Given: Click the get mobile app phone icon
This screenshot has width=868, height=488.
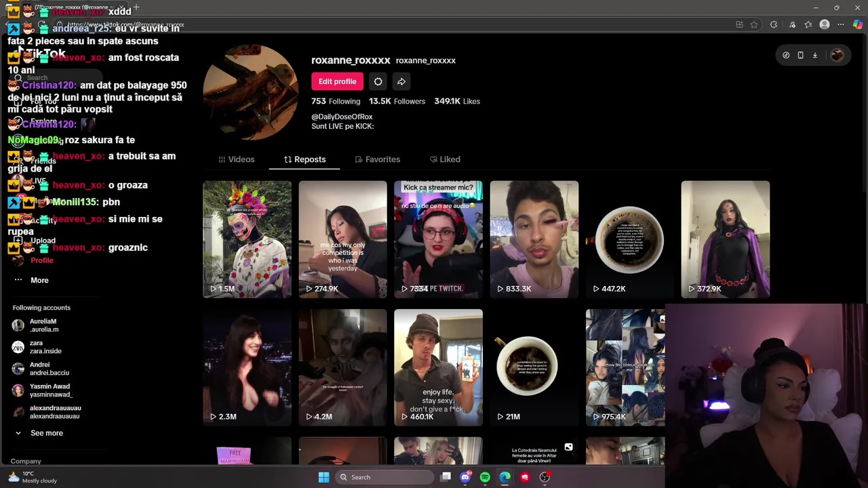Looking at the screenshot, I should click(x=800, y=56).
